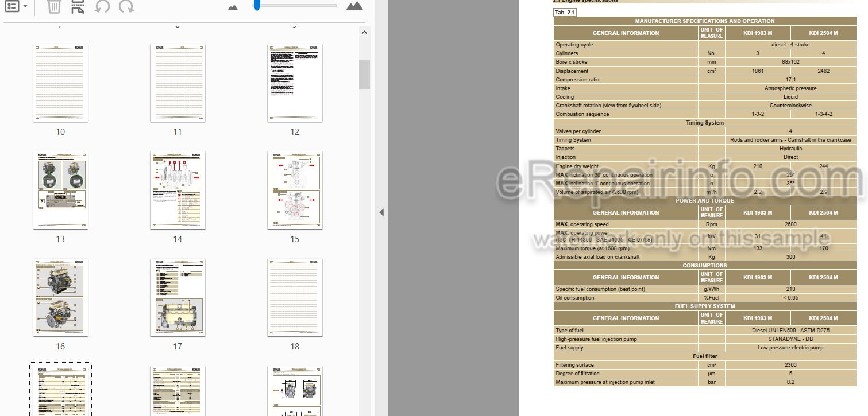Click the 'FUEL SUPPLY SYSTEM' section header
868x416 pixels.
[705, 306]
